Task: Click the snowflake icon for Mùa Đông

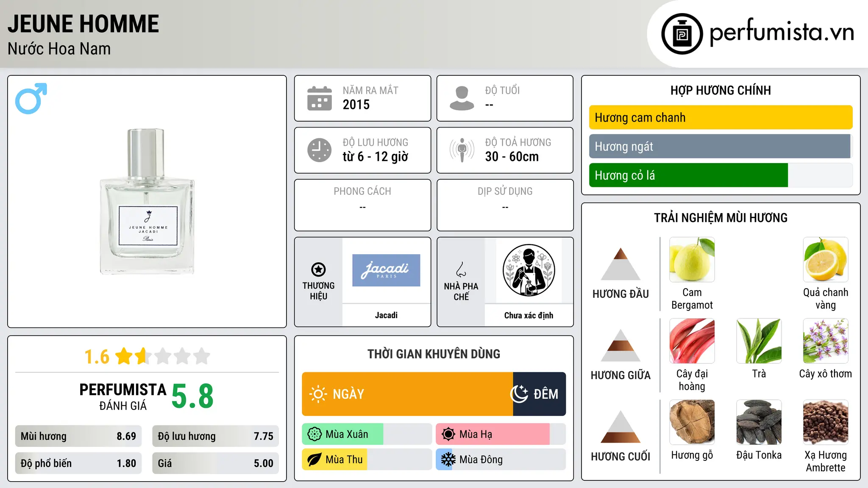Action: (448, 460)
